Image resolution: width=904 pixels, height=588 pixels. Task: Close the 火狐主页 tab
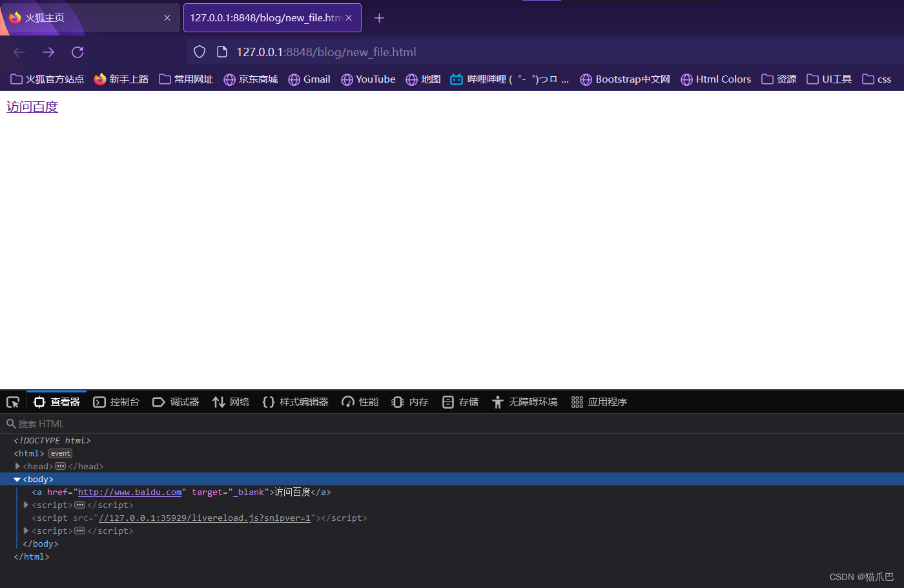pyautogui.click(x=167, y=18)
